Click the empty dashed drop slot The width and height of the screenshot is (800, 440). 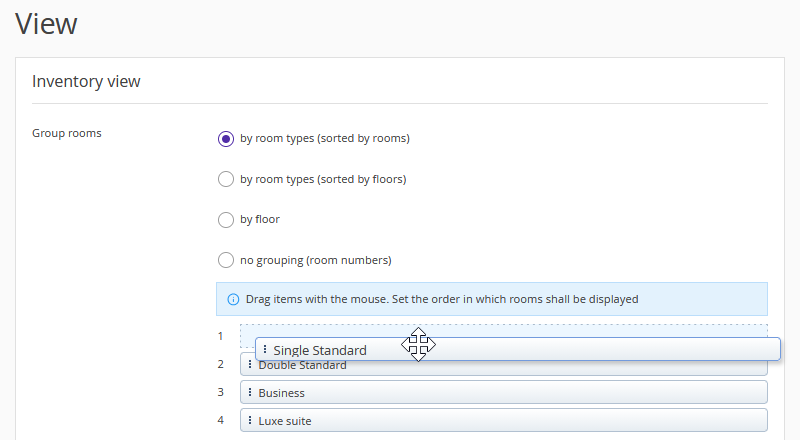point(600,330)
